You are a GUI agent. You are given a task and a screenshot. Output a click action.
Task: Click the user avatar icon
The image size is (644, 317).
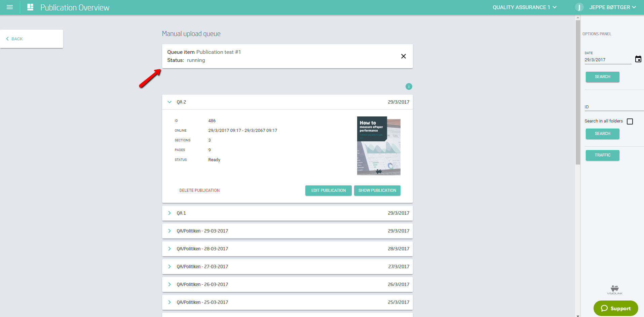click(579, 7)
